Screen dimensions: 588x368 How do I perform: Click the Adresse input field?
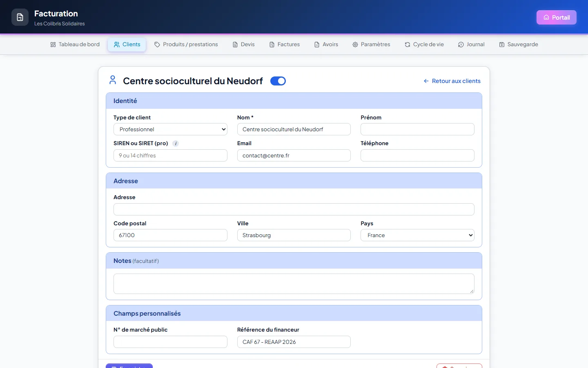point(294,209)
